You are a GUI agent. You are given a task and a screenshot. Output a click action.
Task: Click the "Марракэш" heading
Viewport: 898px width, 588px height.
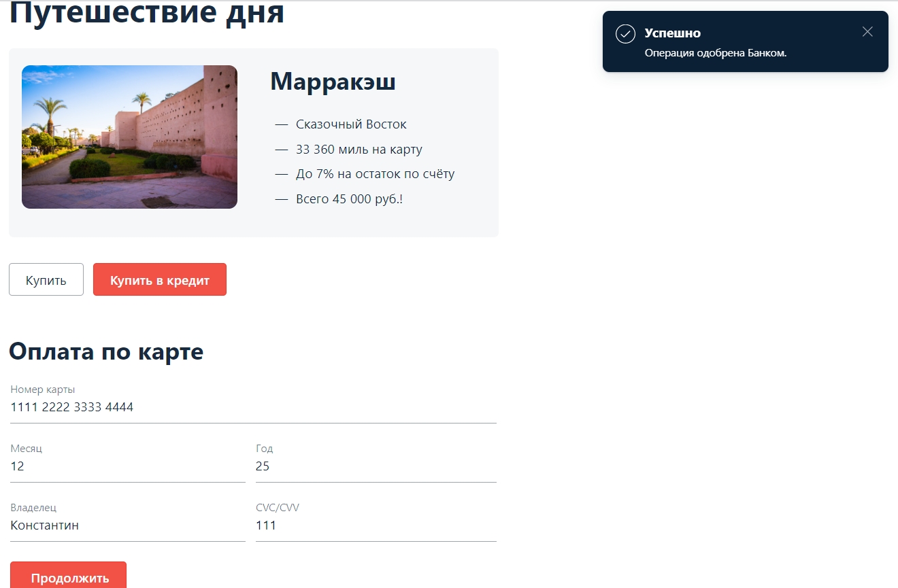point(332,82)
